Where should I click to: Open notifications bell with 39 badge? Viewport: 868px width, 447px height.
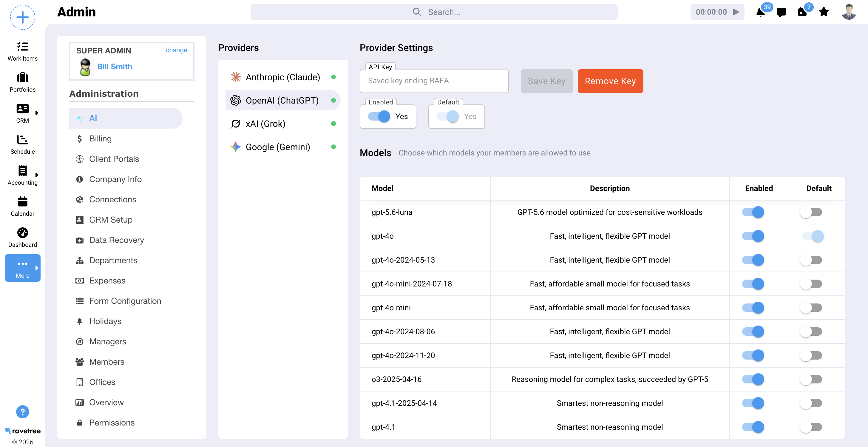point(761,12)
